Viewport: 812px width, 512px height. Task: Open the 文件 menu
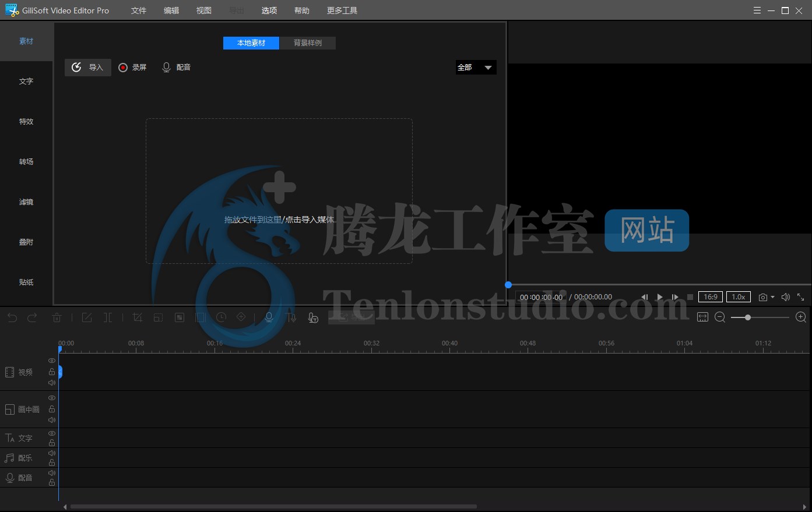[139, 10]
